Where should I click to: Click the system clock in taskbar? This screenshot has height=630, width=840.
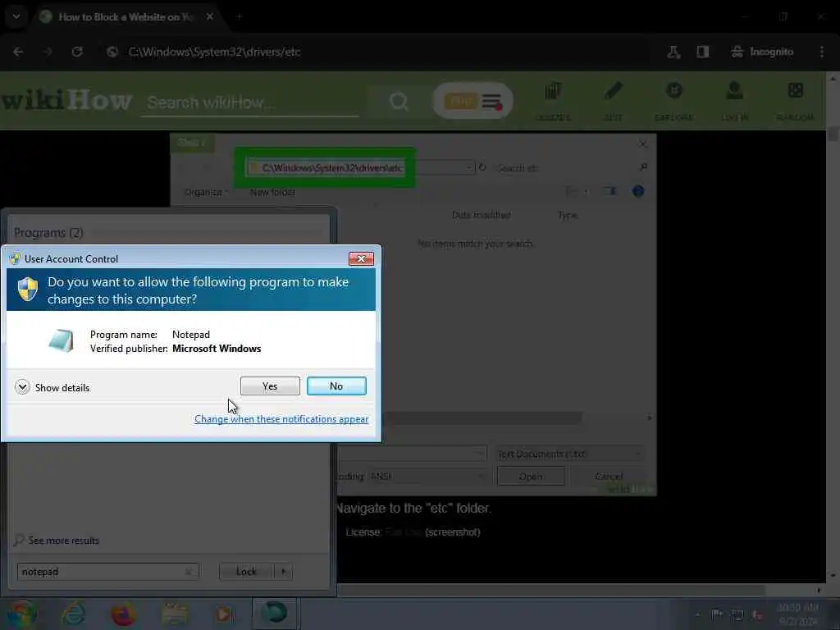coord(797,614)
